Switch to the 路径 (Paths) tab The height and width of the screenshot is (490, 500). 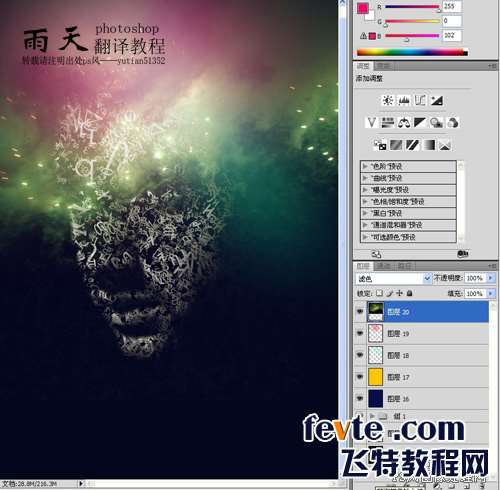coord(404,266)
